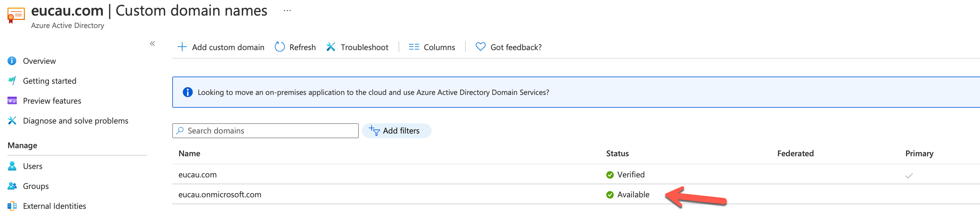Click the Got feedback heart icon
The image size is (980, 216).
(480, 47)
